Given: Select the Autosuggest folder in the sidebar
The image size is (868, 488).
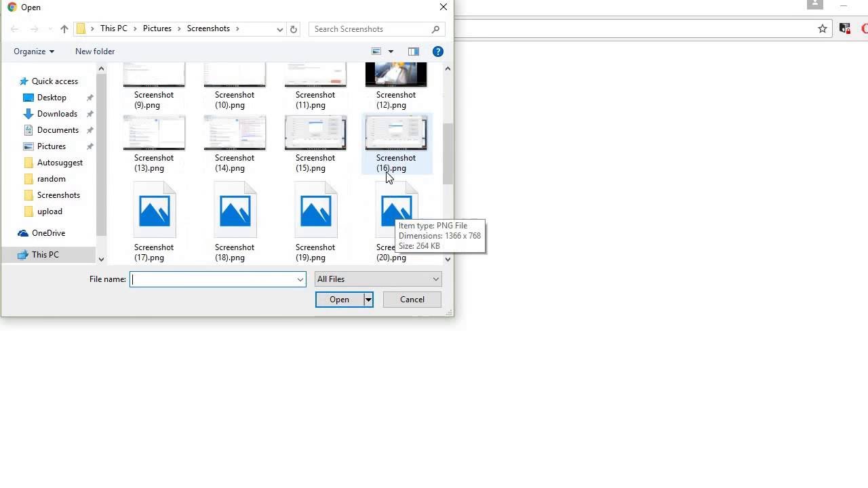Looking at the screenshot, I should 60,163.
